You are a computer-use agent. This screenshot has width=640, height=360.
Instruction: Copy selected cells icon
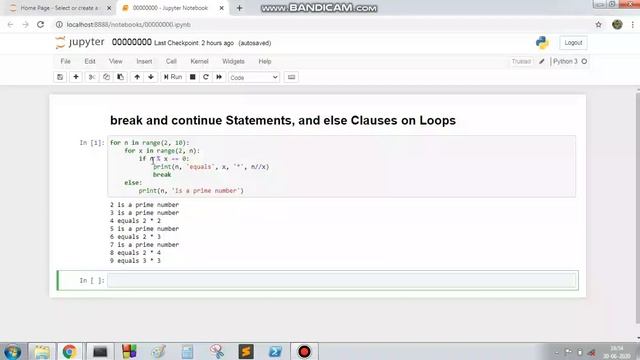pyautogui.click(x=106, y=77)
